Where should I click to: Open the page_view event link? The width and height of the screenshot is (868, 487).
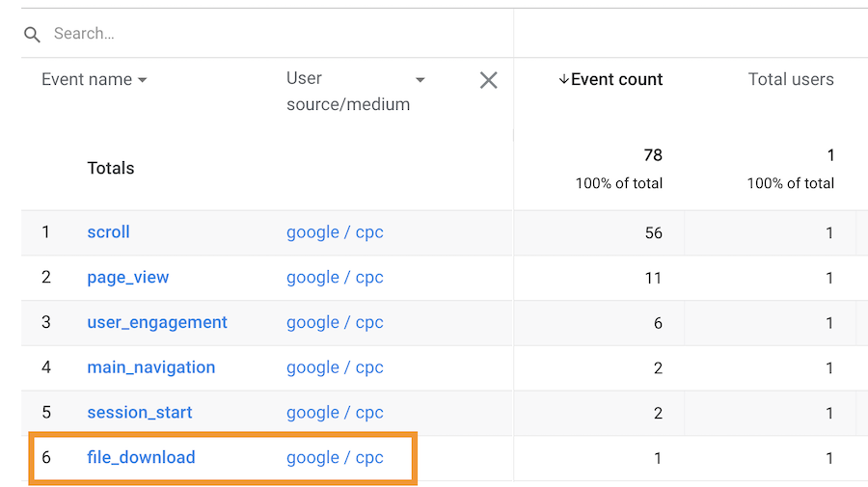(x=127, y=278)
